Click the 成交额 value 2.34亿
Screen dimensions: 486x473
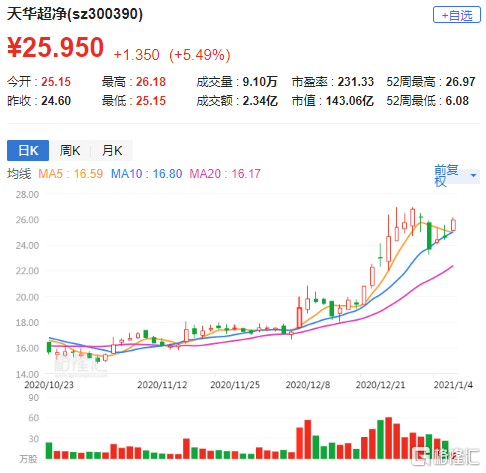[x=260, y=101]
